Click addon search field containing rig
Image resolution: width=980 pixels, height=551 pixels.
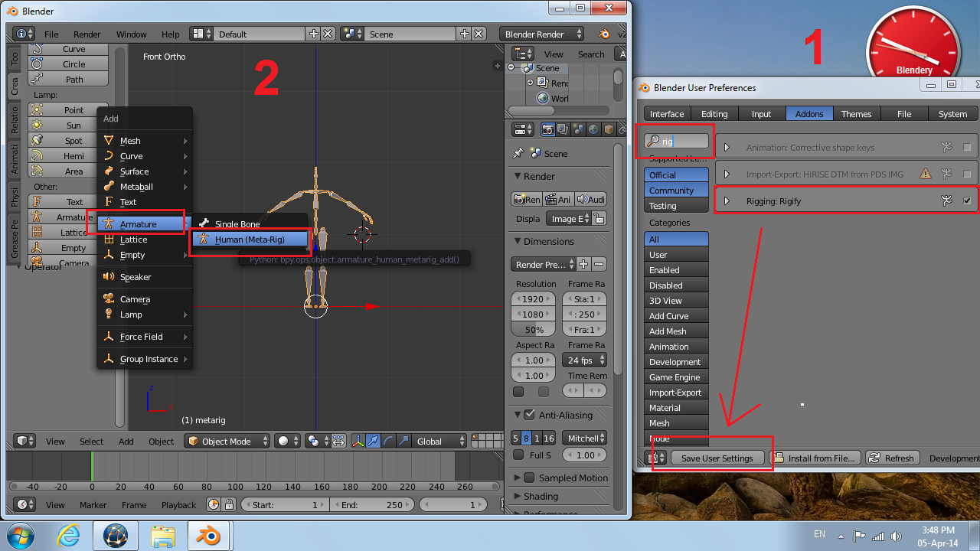[x=676, y=141]
